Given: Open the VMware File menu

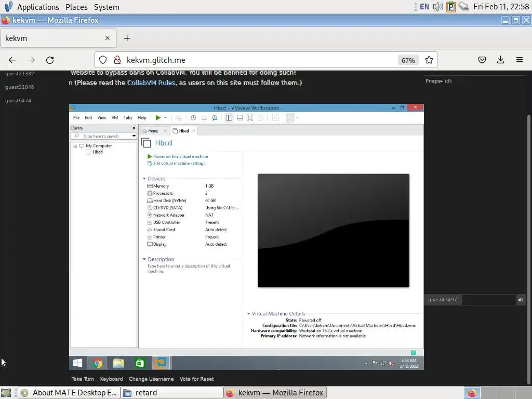Looking at the screenshot, I should (x=76, y=118).
